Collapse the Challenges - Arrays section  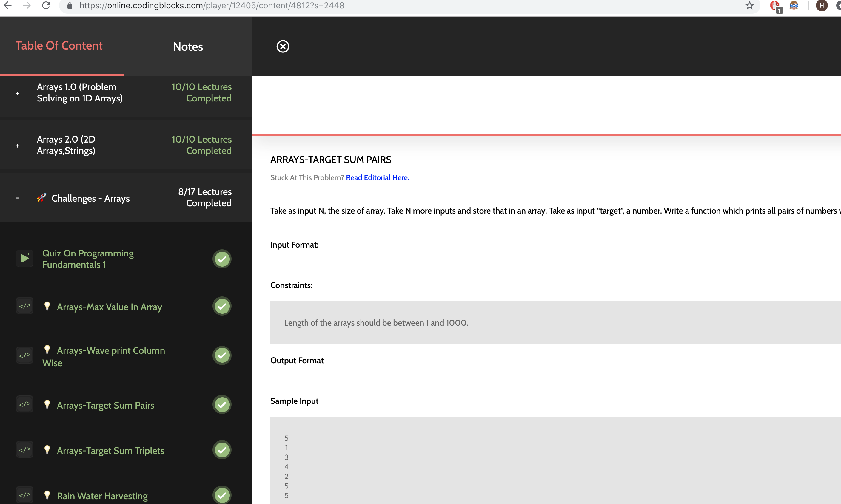17,198
